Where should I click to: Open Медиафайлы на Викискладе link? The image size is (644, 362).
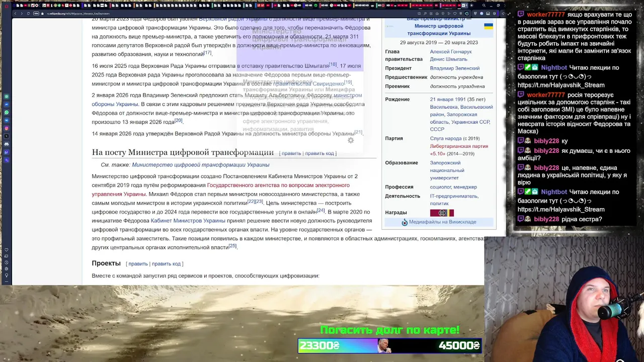(442, 222)
